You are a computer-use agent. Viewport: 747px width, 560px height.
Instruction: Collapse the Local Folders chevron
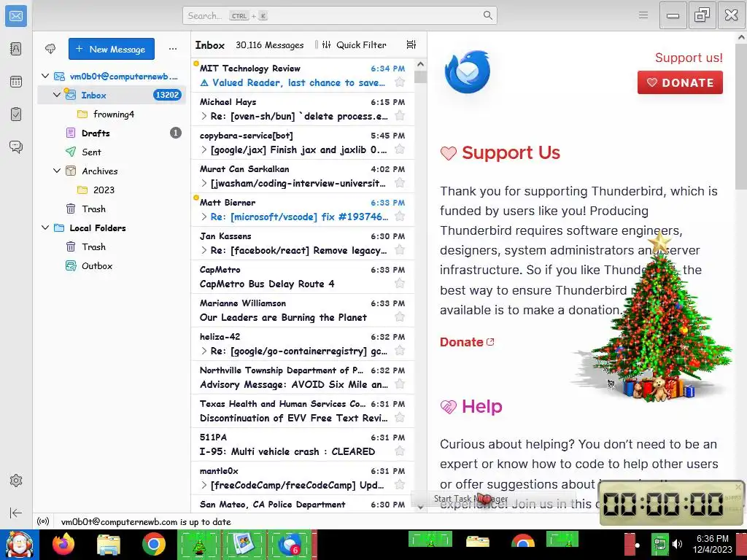coord(45,227)
